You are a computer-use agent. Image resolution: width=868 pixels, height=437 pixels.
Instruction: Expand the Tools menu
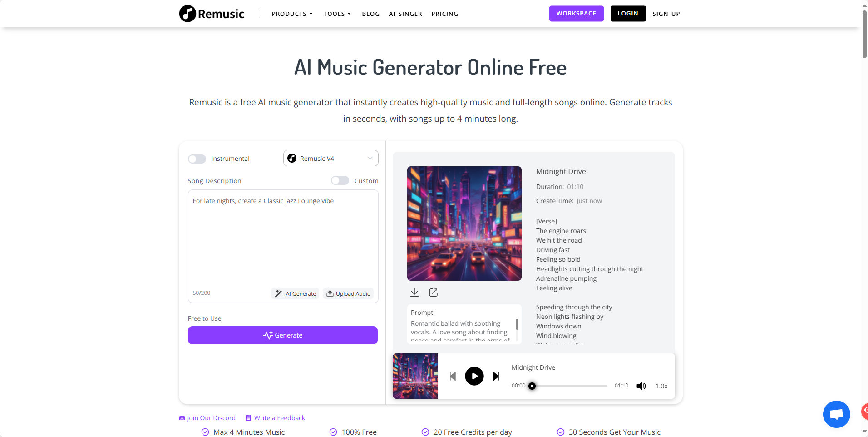point(337,14)
